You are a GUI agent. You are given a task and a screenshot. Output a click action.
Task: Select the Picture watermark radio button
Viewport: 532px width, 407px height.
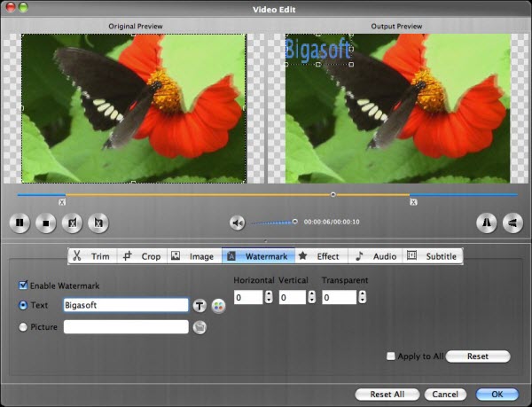coord(23,327)
